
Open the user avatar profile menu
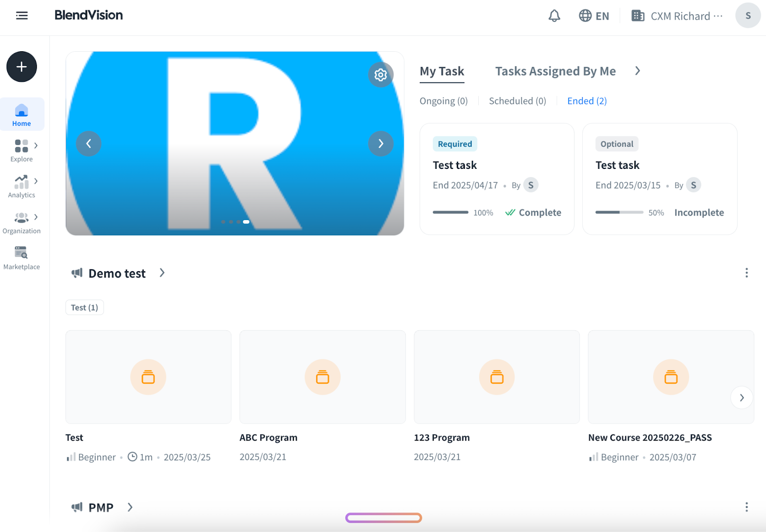748,16
